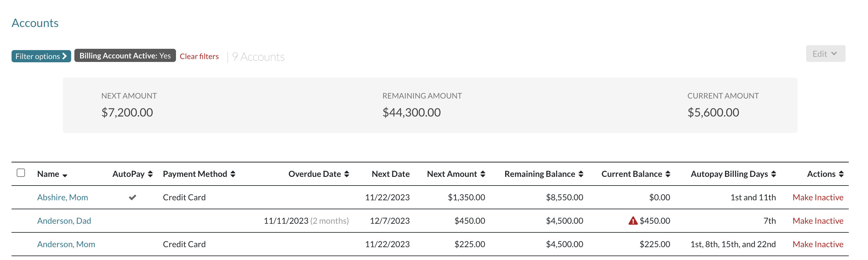Sort by Remaining Balance
The width and height of the screenshot is (868, 260).
580,174
